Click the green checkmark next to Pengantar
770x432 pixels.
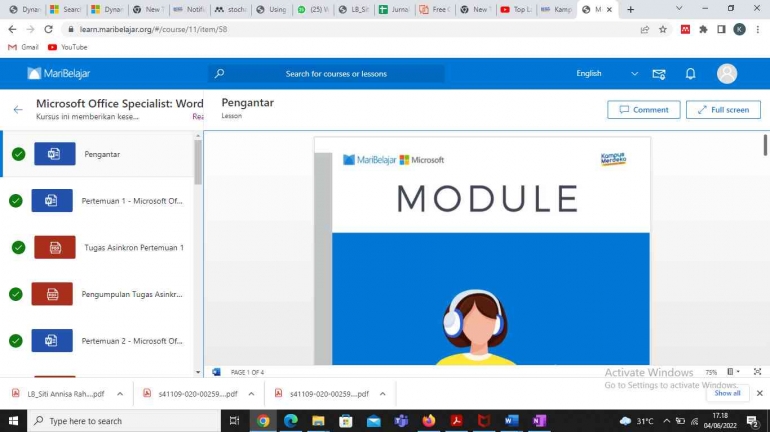[x=18, y=154]
